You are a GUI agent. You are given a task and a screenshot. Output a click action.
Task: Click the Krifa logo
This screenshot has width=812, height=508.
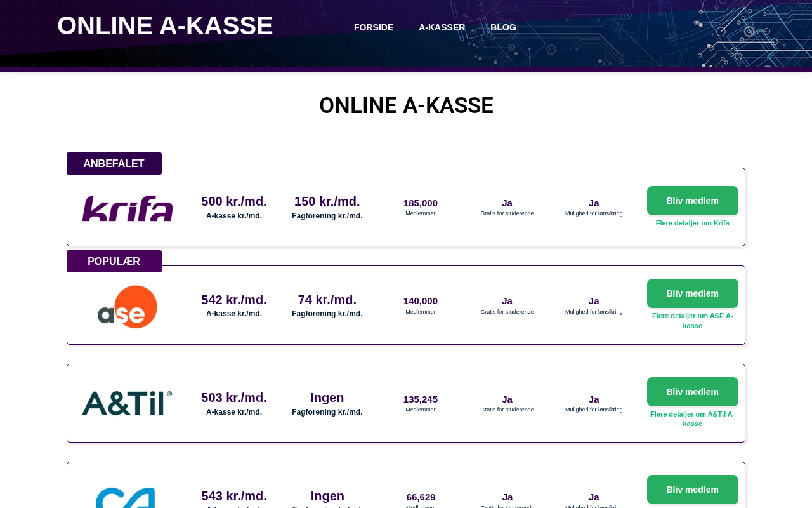pos(128,208)
